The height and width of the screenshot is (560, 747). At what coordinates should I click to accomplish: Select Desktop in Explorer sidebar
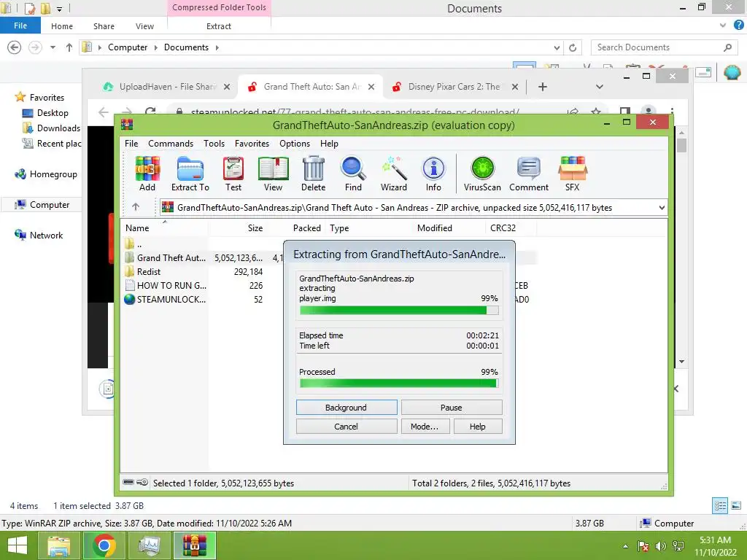pyautogui.click(x=46, y=113)
